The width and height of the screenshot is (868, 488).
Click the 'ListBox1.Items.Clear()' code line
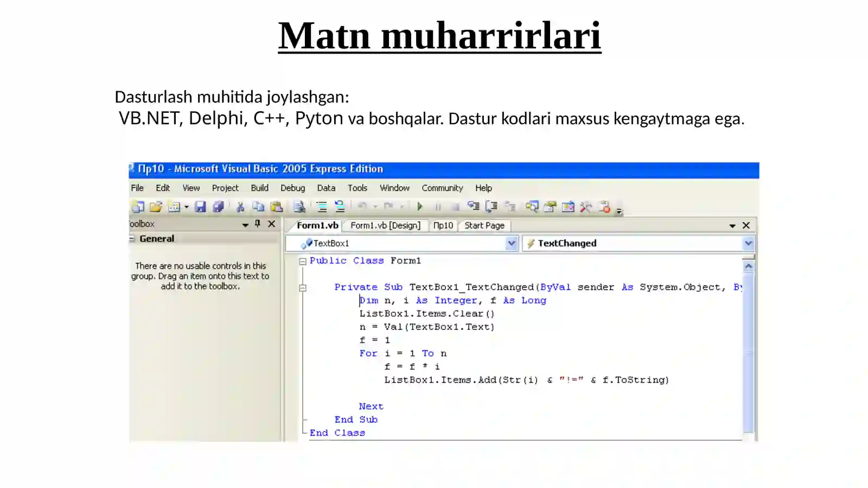pyautogui.click(x=427, y=314)
